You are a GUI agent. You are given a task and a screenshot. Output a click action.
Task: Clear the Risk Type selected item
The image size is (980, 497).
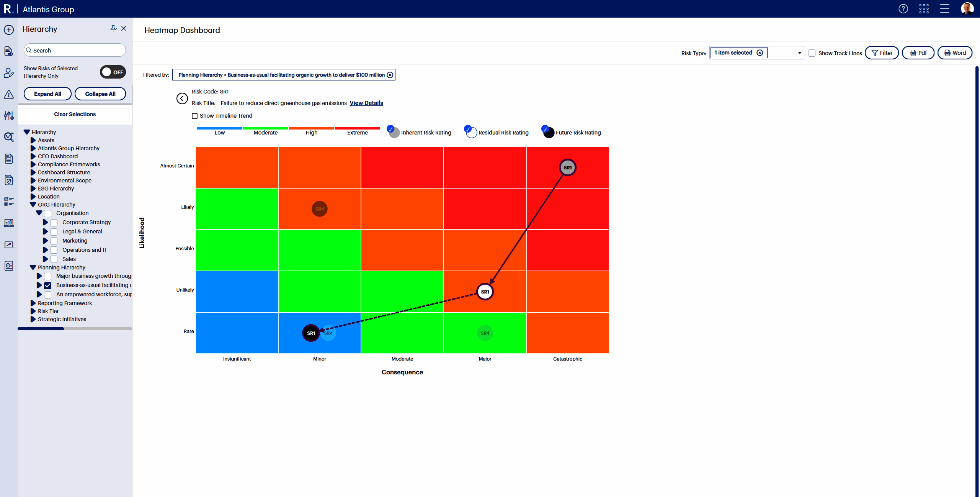pos(760,53)
